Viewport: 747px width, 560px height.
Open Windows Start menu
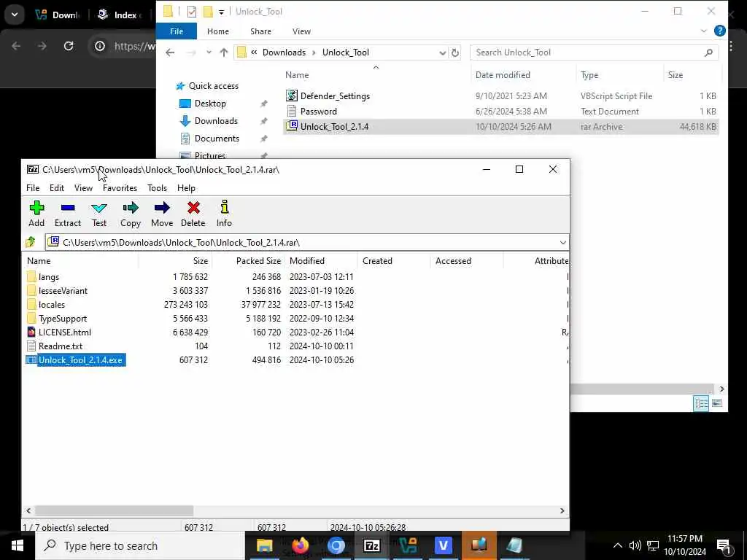point(18,545)
